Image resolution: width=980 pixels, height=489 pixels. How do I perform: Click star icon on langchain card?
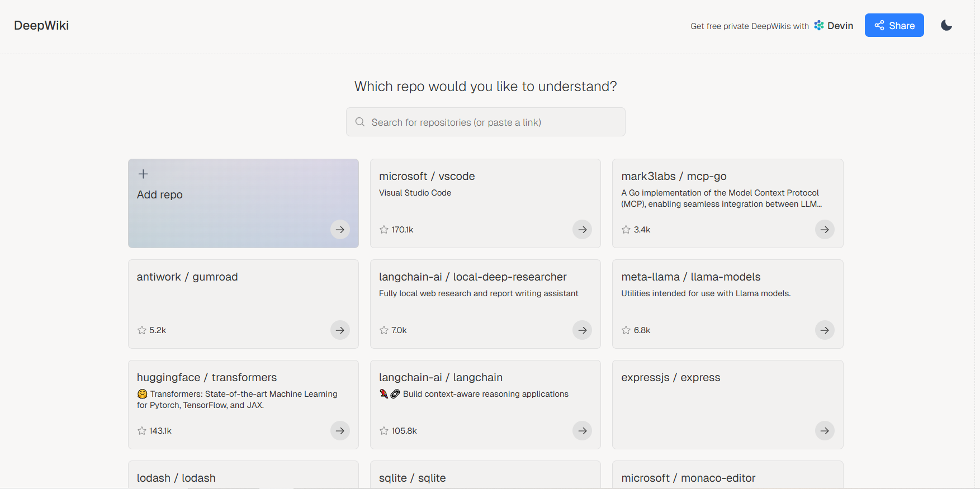[384, 431]
